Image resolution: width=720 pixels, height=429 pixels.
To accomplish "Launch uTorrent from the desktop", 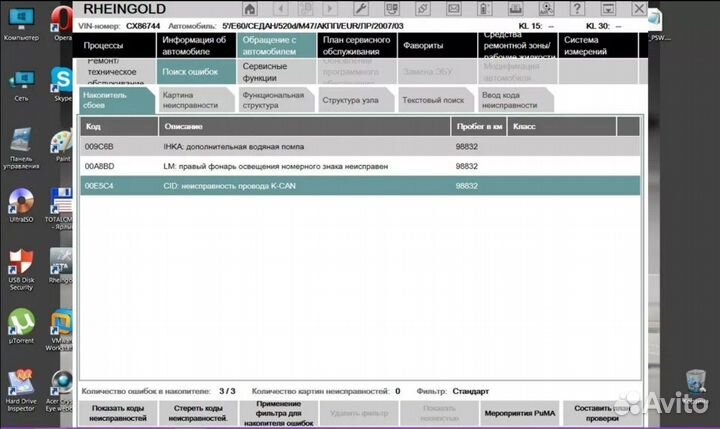I will (x=21, y=326).
